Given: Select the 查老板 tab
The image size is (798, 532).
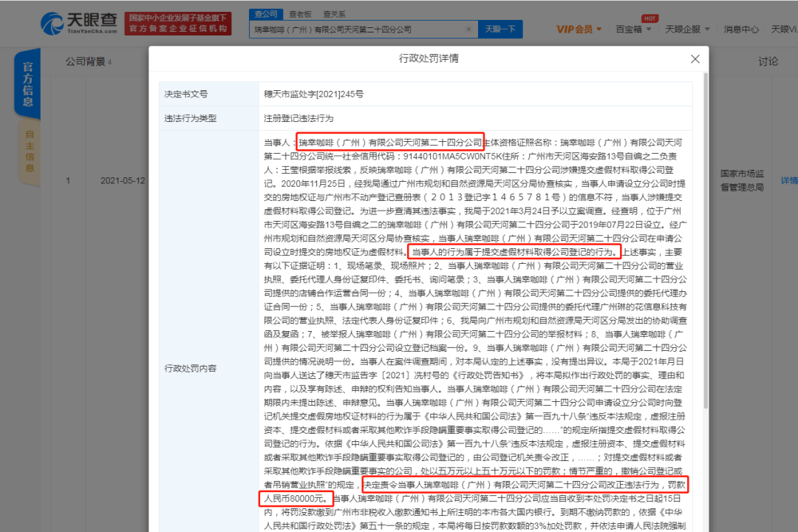Looking at the screenshot, I should (x=300, y=14).
